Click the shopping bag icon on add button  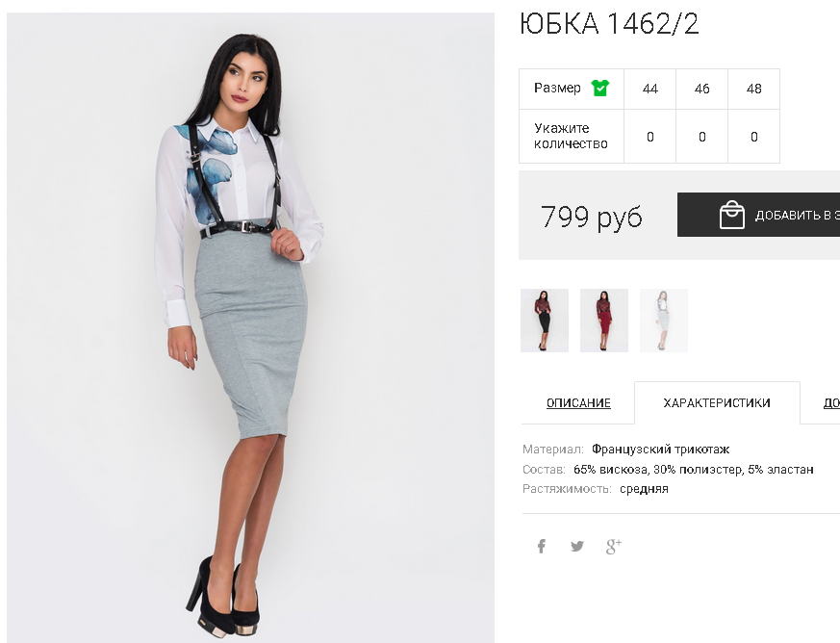(x=732, y=215)
